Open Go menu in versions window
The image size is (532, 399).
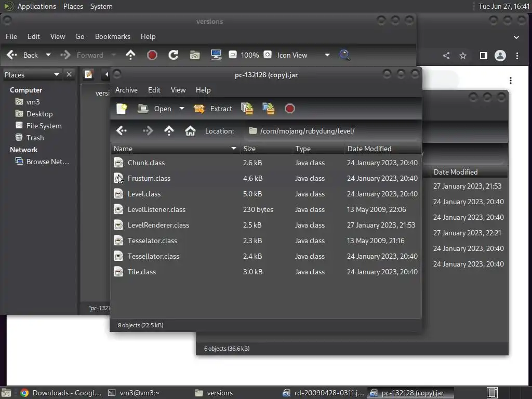[79, 36]
